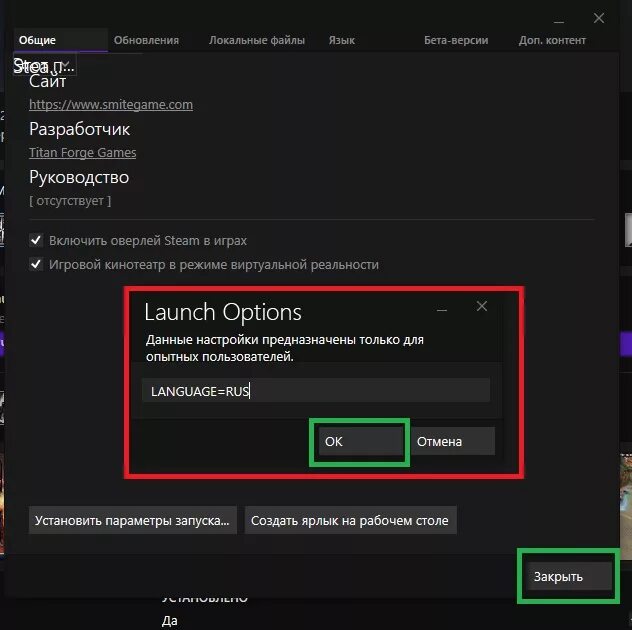Click the Launch Options title text

point(223,312)
